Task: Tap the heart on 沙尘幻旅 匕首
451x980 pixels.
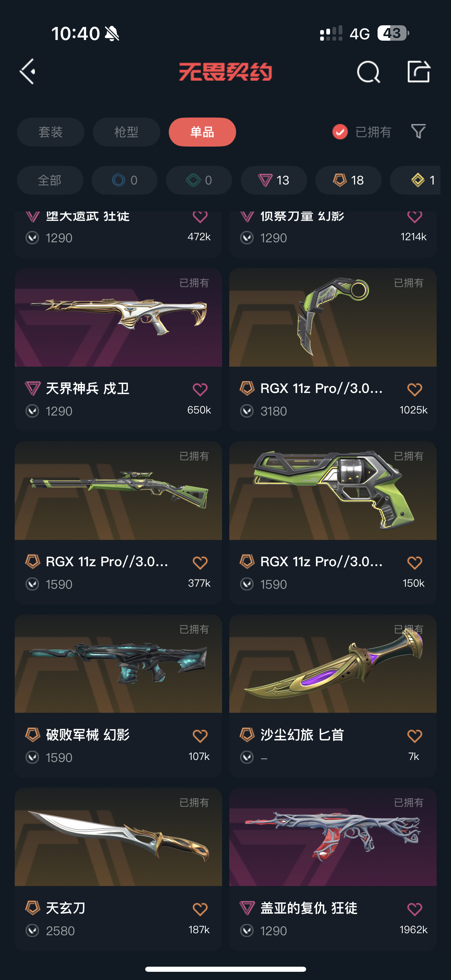Action: click(414, 736)
